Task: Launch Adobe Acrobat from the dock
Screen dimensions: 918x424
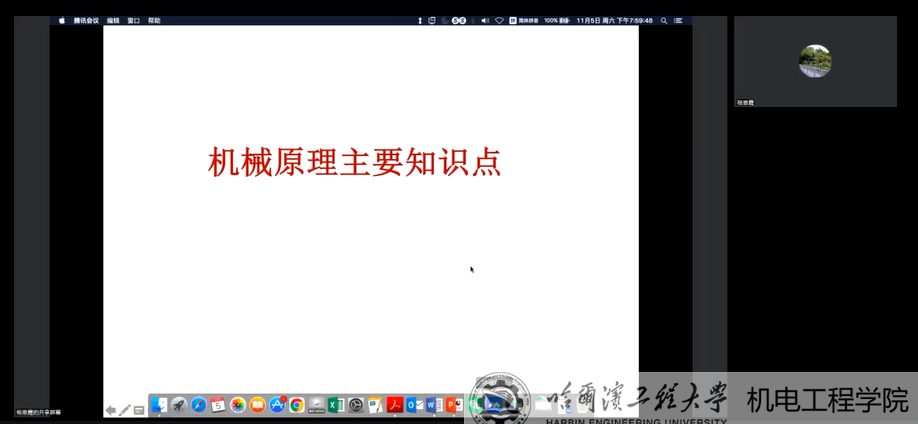Action: coord(394,405)
